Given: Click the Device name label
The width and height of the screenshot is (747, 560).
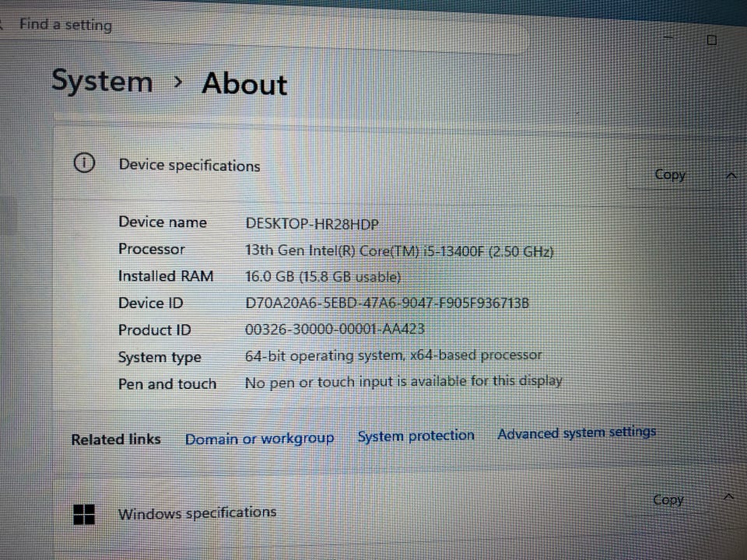Looking at the screenshot, I should pyautogui.click(x=163, y=222).
